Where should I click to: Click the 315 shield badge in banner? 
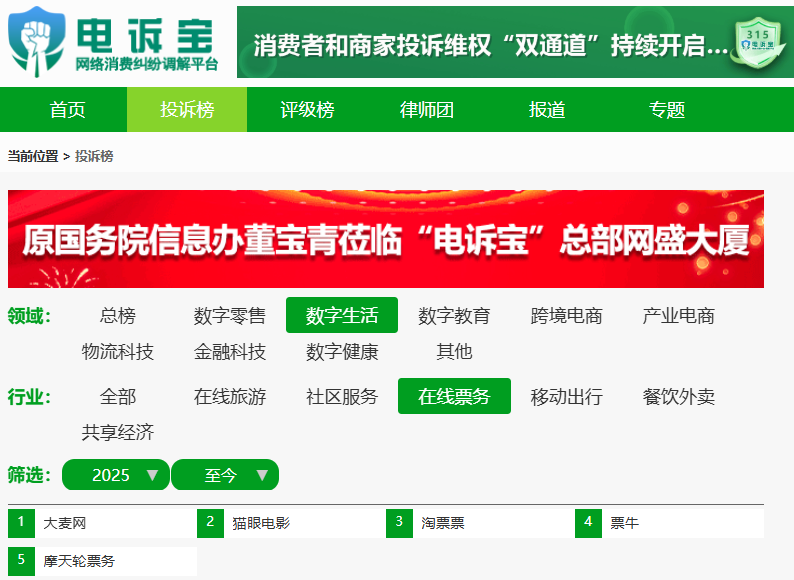tap(758, 43)
